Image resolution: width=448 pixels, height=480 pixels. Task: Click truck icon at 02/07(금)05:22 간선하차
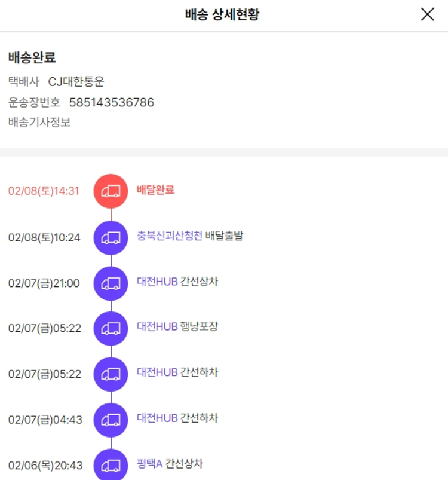click(x=111, y=374)
